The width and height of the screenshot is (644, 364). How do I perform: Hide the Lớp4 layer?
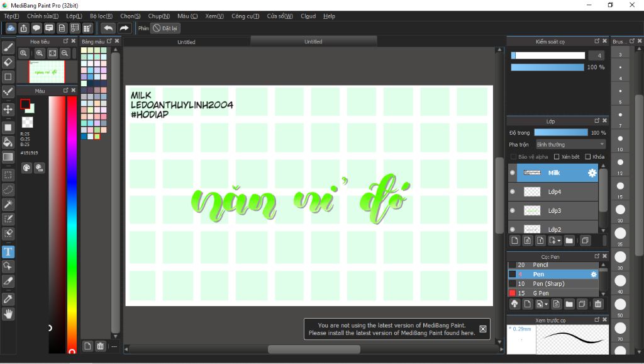click(512, 191)
